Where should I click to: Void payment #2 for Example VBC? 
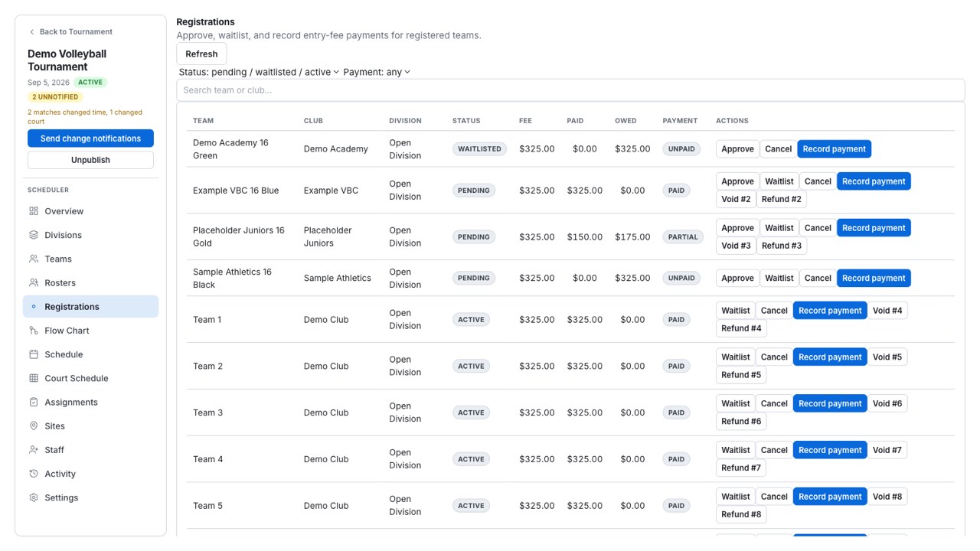coord(735,199)
